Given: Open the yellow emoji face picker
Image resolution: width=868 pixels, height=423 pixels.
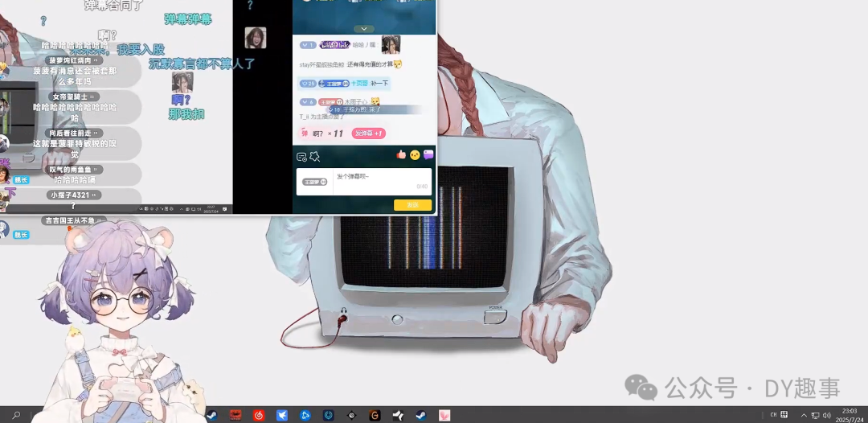Looking at the screenshot, I should point(415,155).
